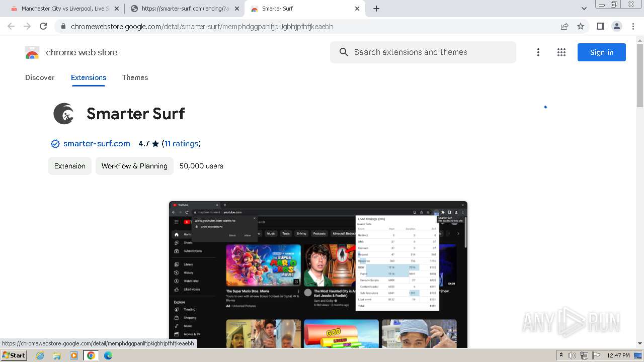Open the Windows Start button
This screenshot has width=644, height=362.
click(14, 355)
